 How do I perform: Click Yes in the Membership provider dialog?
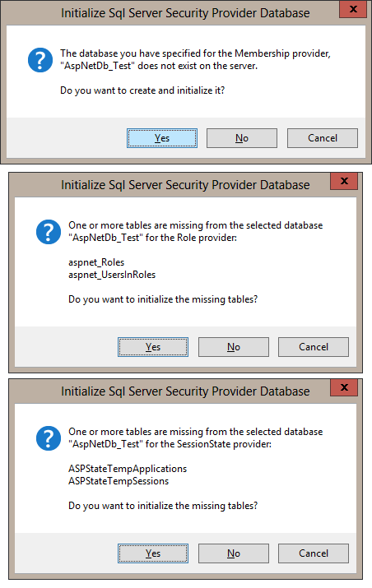coord(162,138)
